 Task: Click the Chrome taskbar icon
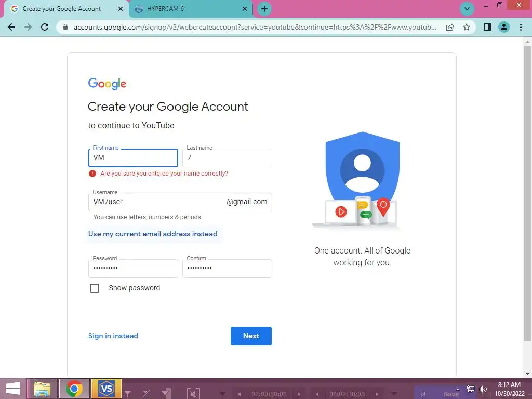coord(74,389)
